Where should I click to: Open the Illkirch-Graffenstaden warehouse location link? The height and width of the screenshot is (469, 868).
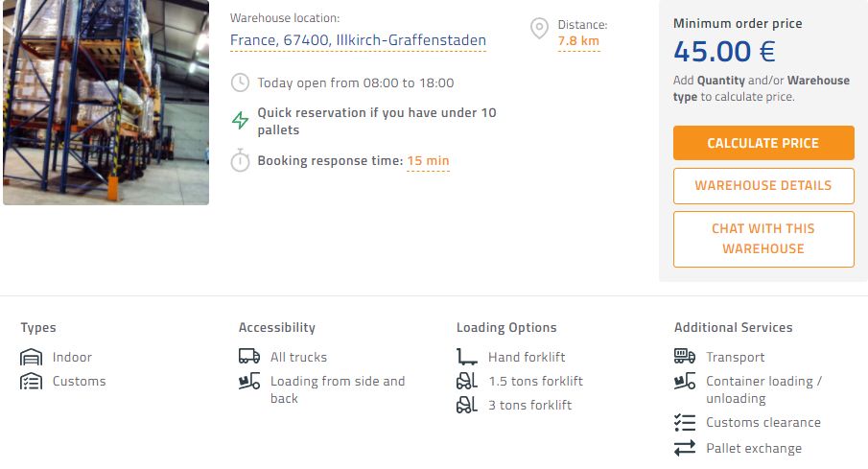358,40
